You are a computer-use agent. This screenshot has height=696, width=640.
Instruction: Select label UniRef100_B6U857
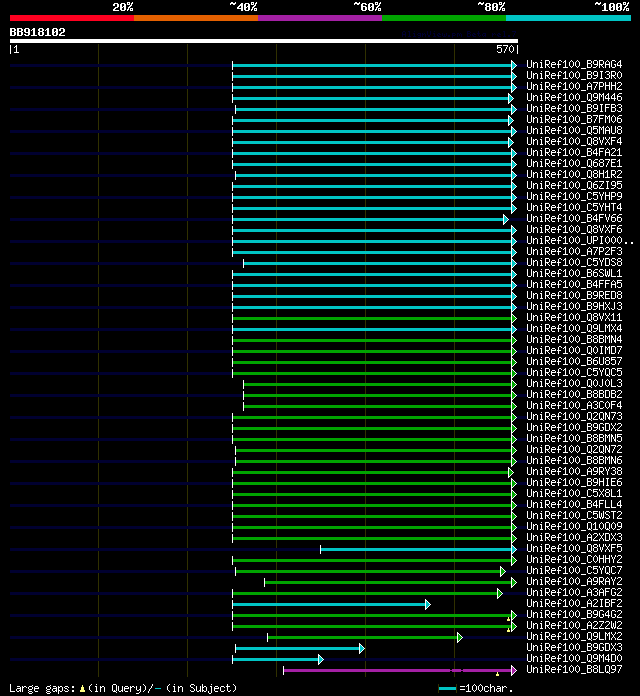click(x=574, y=362)
